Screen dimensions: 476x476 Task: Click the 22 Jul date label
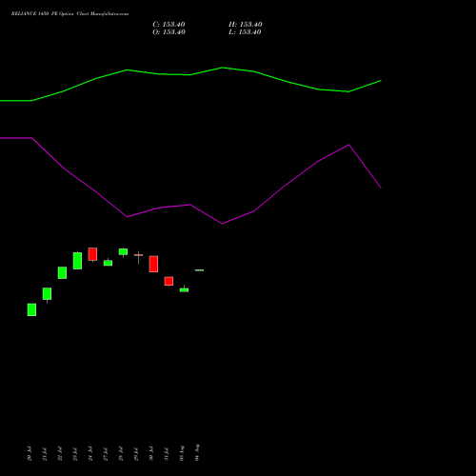pos(60,454)
